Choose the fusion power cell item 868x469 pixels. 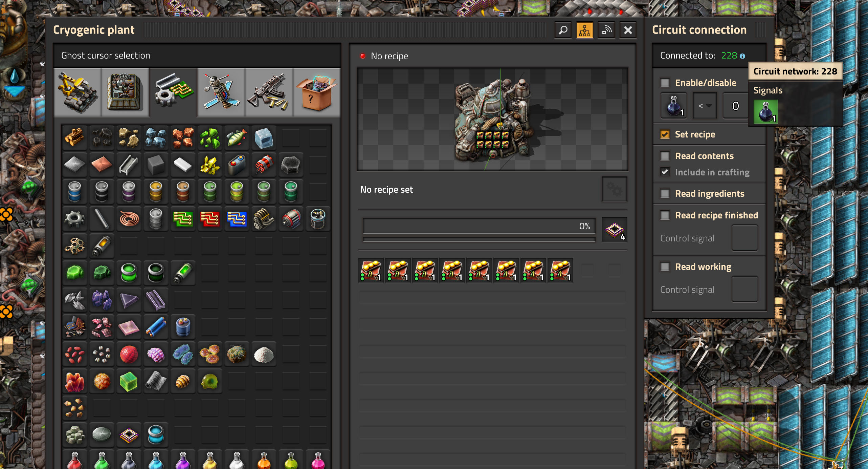click(156, 435)
